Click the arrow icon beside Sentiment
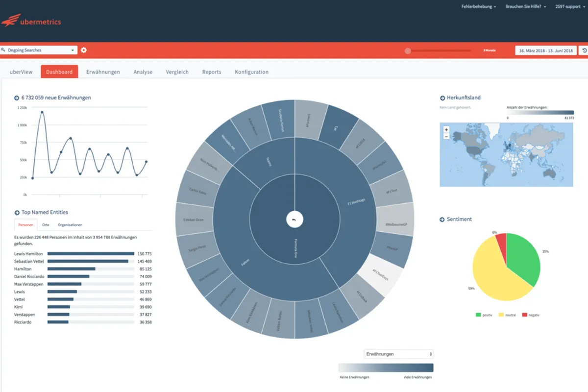 (x=442, y=220)
